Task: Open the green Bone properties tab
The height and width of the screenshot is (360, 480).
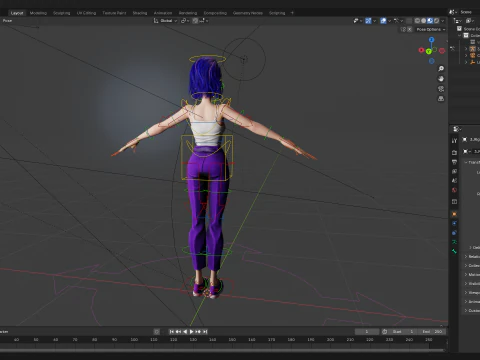Action: pos(454,251)
